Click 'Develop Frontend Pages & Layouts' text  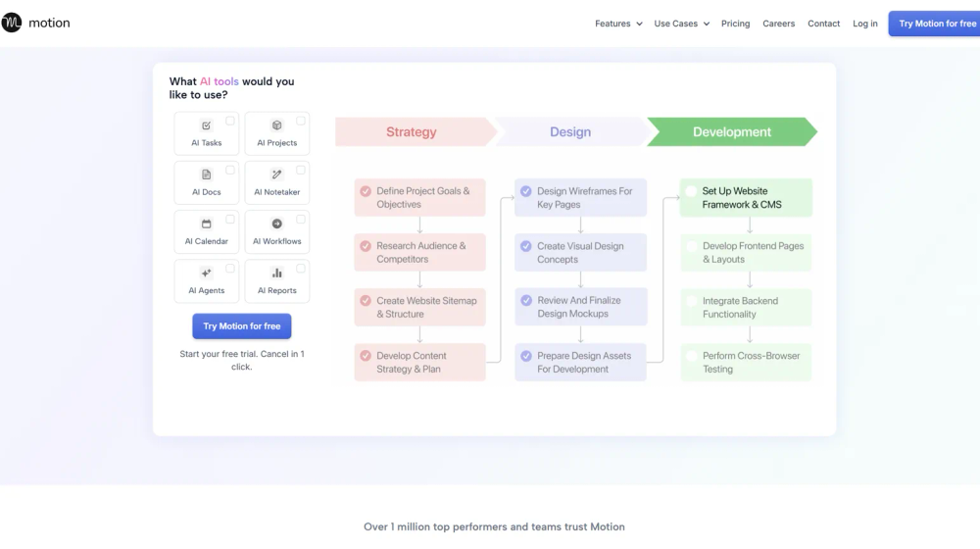[753, 253]
